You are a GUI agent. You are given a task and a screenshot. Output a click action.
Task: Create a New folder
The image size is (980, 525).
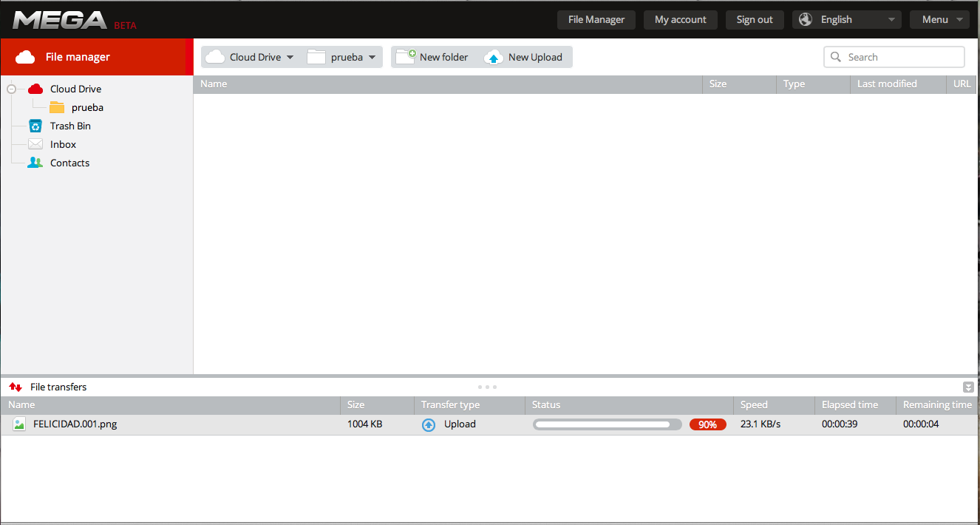pyautogui.click(x=433, y=57)
